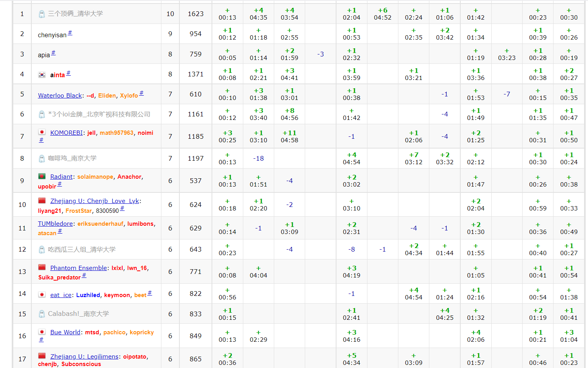Screen dimensions: 588x368
Task: Open the TUMbledore team page
Action: pos(55,224)
